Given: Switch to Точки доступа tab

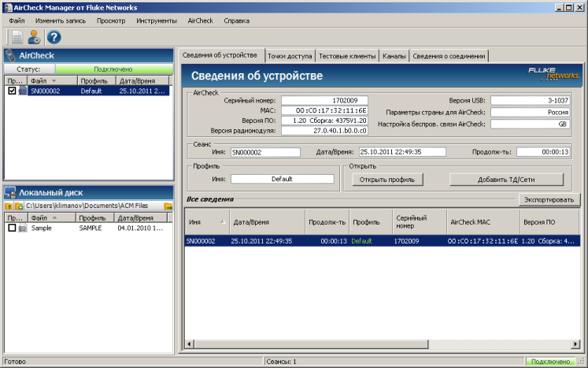Looking at the screenshot, I should tap(290, 56).
